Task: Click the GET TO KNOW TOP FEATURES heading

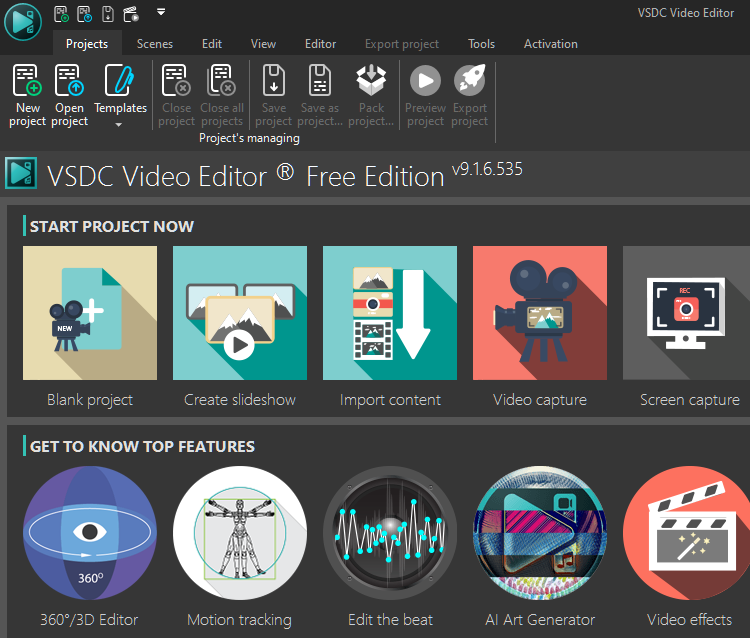Action: [x=142, y=447]
